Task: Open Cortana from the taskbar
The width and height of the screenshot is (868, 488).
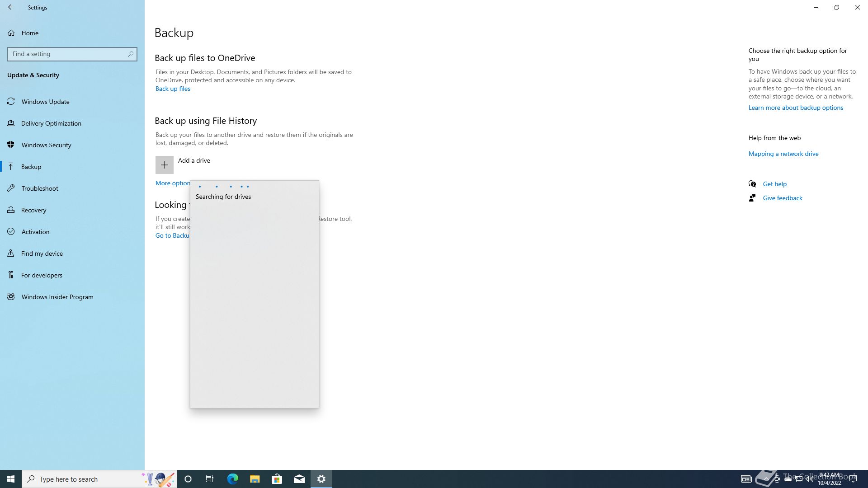Action: [x=188, y=479]
